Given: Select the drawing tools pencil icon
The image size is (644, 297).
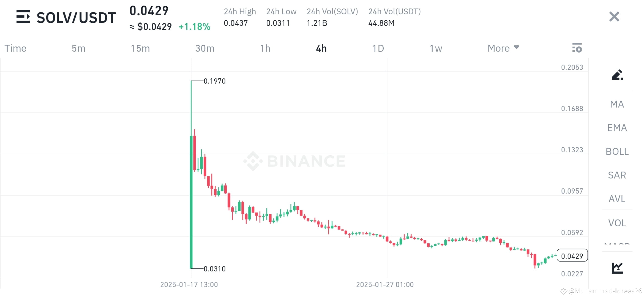Looking at the screenshot, I should click(x=617, y=75).
